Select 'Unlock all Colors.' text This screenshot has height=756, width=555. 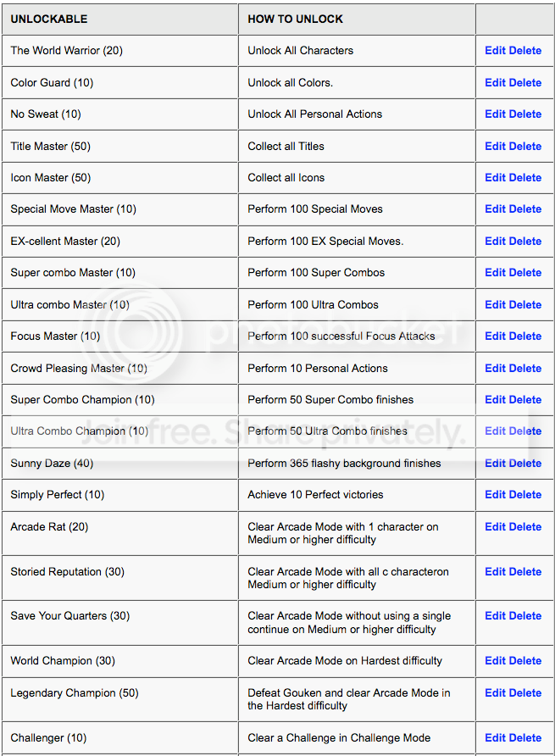tap(291, 82)
